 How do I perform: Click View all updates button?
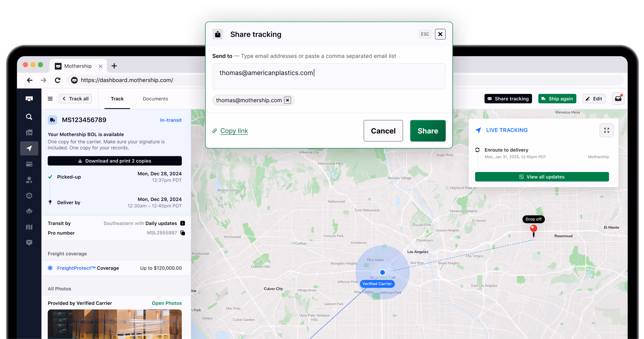coord(542,177)
